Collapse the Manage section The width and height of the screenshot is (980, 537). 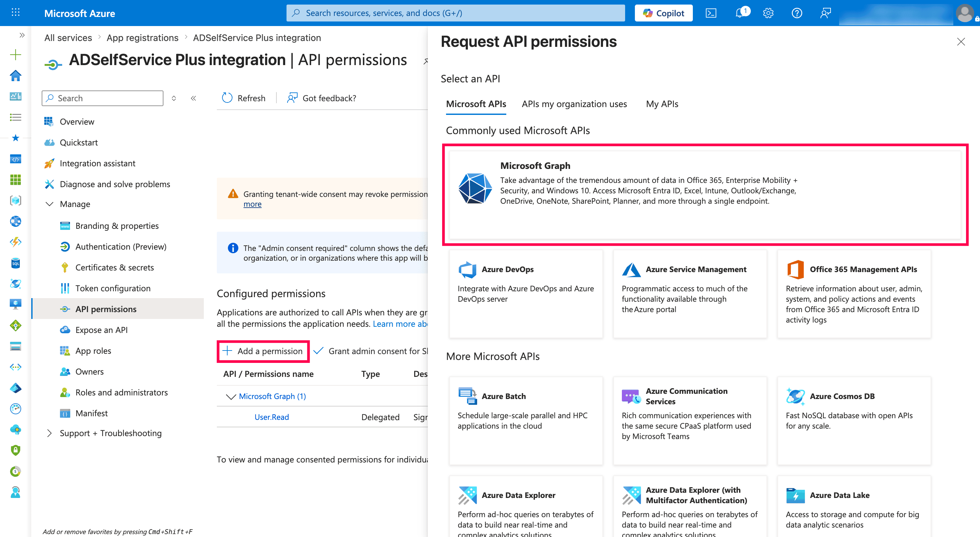(x=49, y=204)
